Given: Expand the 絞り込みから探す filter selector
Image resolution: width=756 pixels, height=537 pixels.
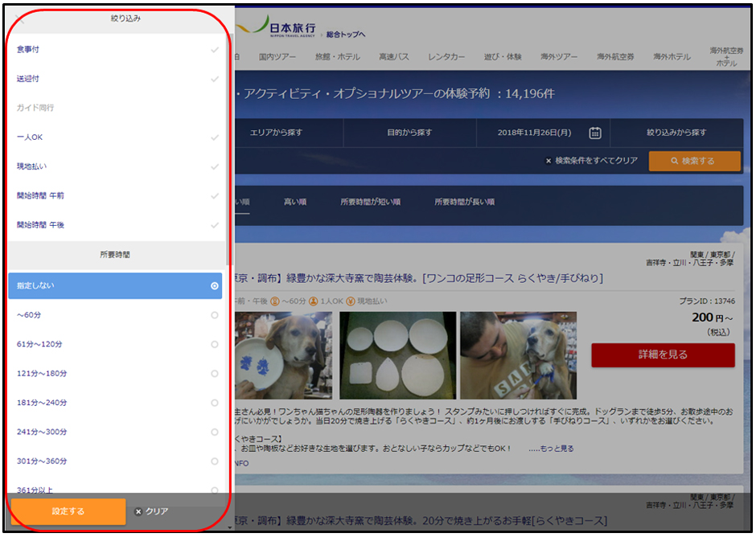Looking at the screenshot, I should click(676, 133).
